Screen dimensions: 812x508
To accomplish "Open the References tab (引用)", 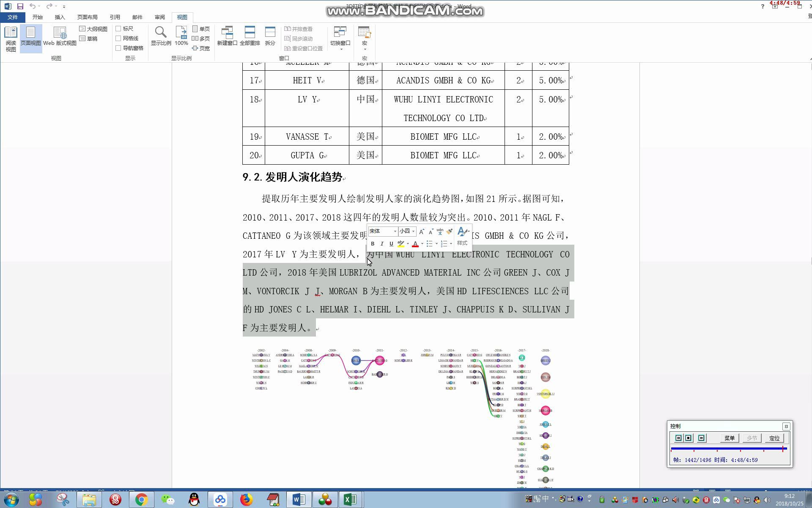I will (x=115, y=17).
